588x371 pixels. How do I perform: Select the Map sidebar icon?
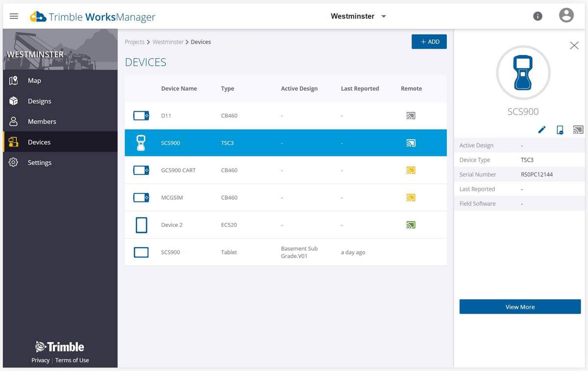[15, 80]
